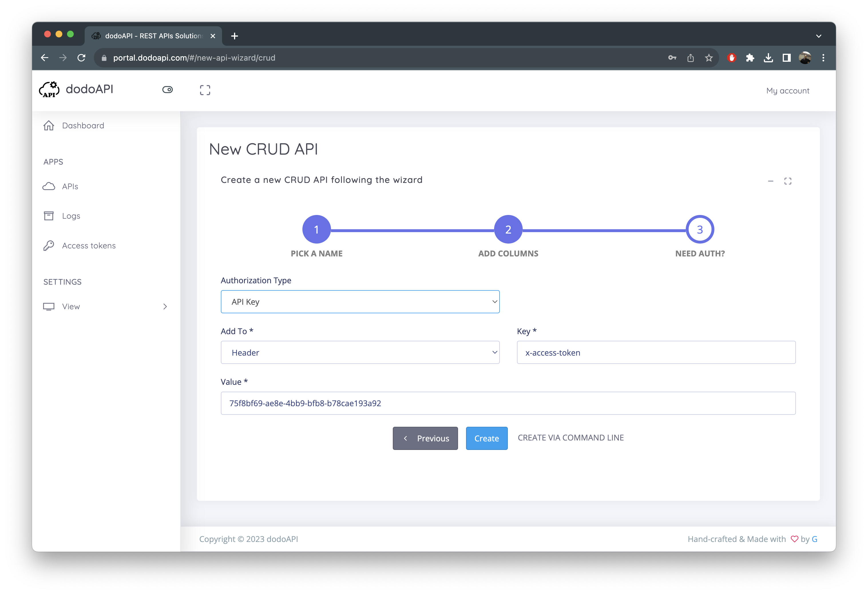
Task: Click the Value input field
Action: tap(508, 403)
